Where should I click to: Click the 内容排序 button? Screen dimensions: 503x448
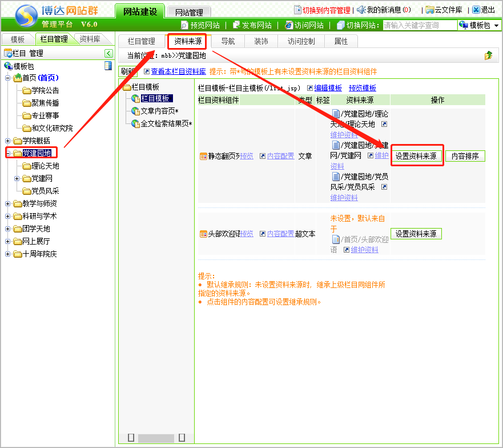(465, 156)
